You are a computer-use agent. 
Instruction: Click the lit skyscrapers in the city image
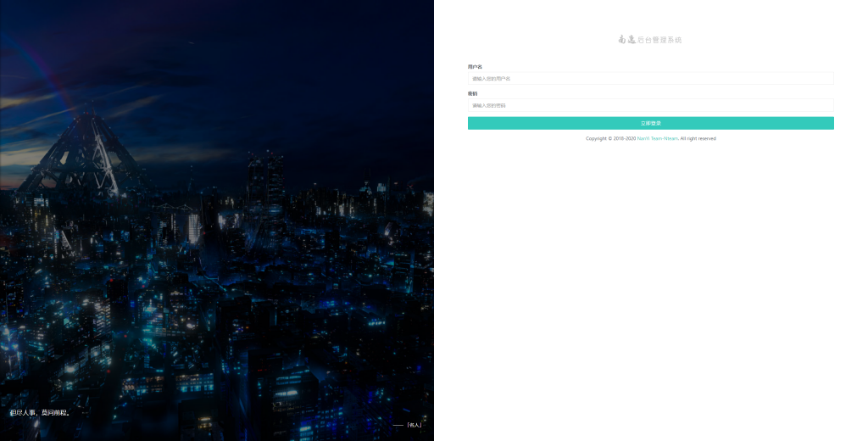[193, 225]
